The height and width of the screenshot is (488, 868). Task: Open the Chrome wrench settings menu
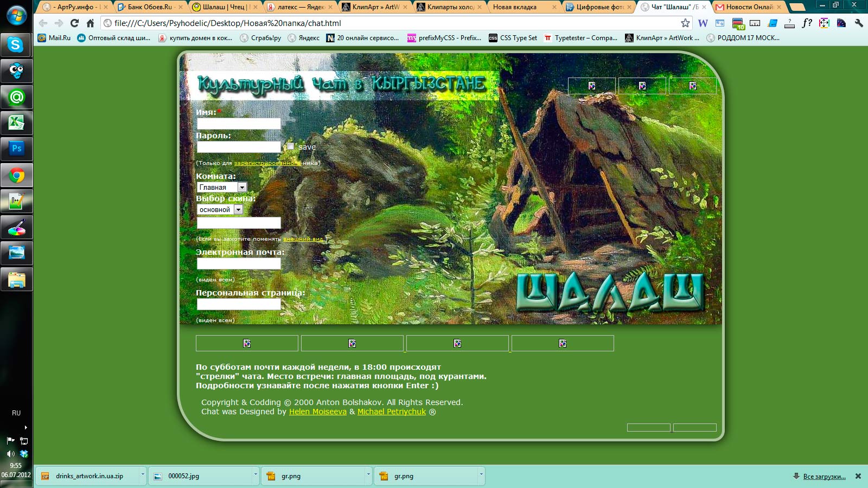[x=859, y=23]
